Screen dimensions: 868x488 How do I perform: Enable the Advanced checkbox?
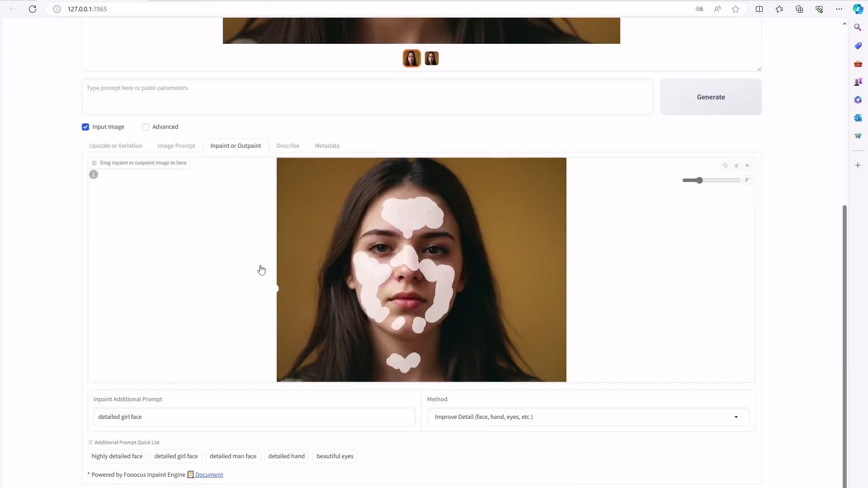146,127
